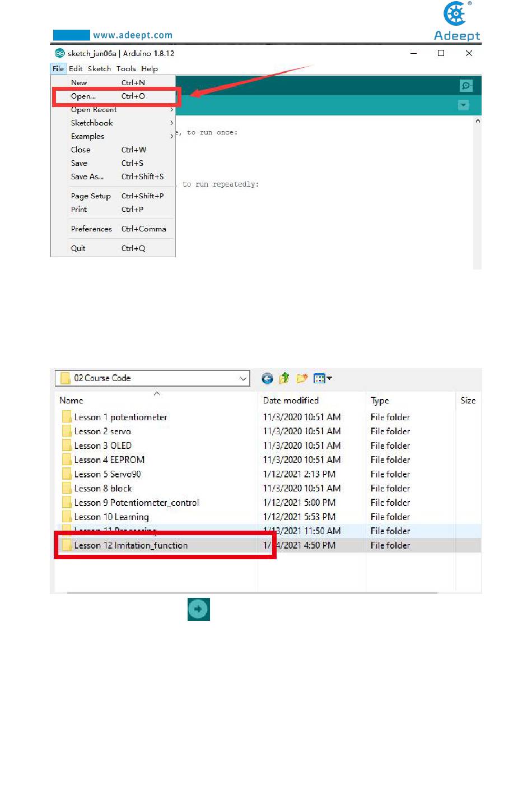Open the Edit menu
532x789 pixels.
click(x=76, y=69)
